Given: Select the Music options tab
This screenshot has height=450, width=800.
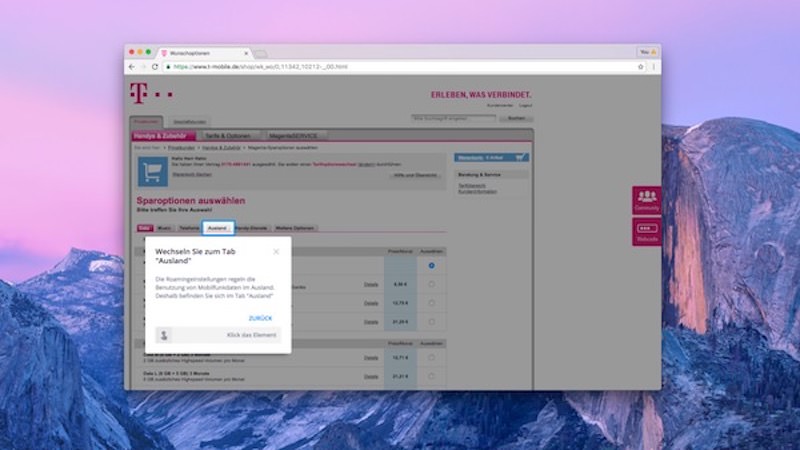Looking at the screenshot, I should coord(164,228).
